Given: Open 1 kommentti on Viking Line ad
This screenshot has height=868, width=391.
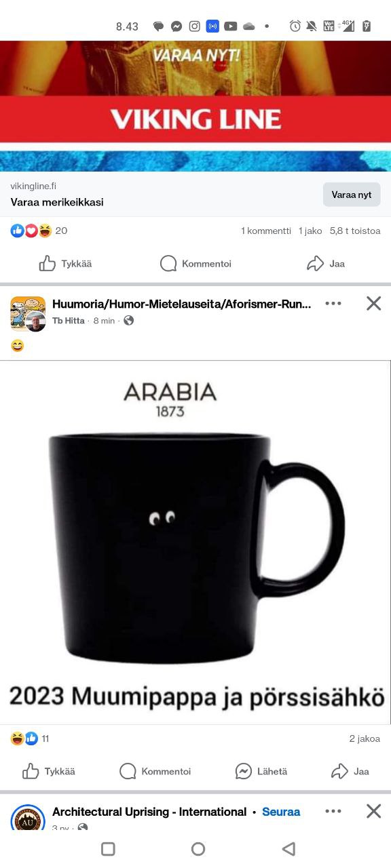Looking at the screenshot, I should click(266, 231).
